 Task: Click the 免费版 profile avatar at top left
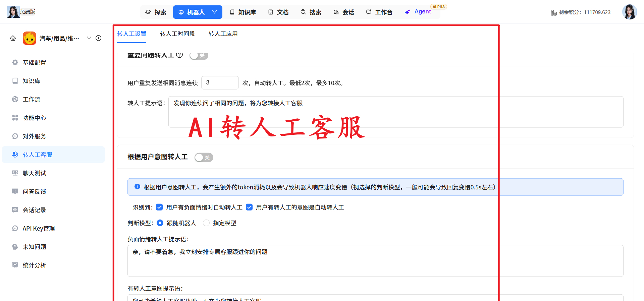coord(13,12)
